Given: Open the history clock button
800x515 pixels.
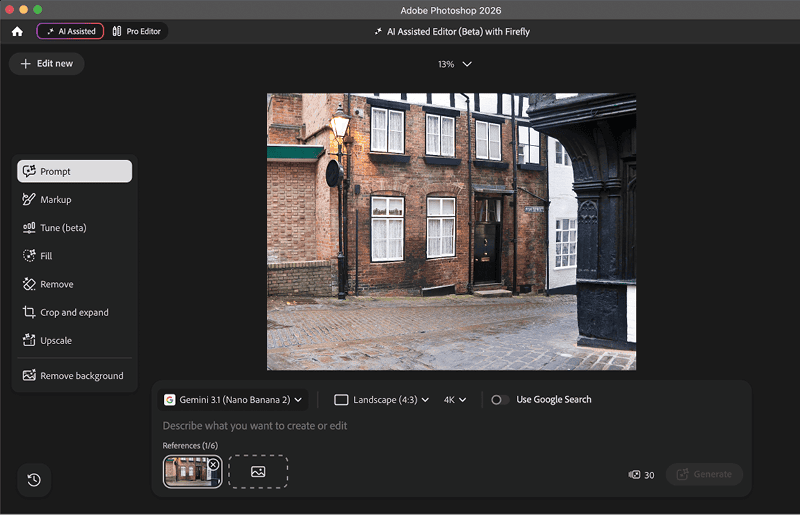Looking at the screenshot, I should coord(34,480).
